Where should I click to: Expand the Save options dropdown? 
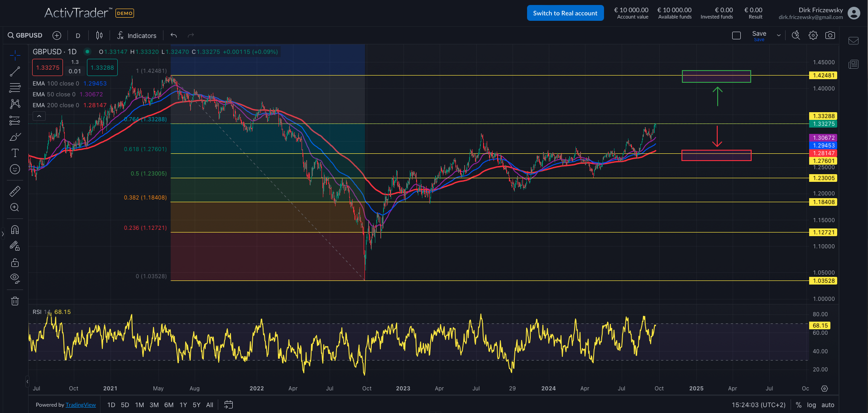coord(778,35)
